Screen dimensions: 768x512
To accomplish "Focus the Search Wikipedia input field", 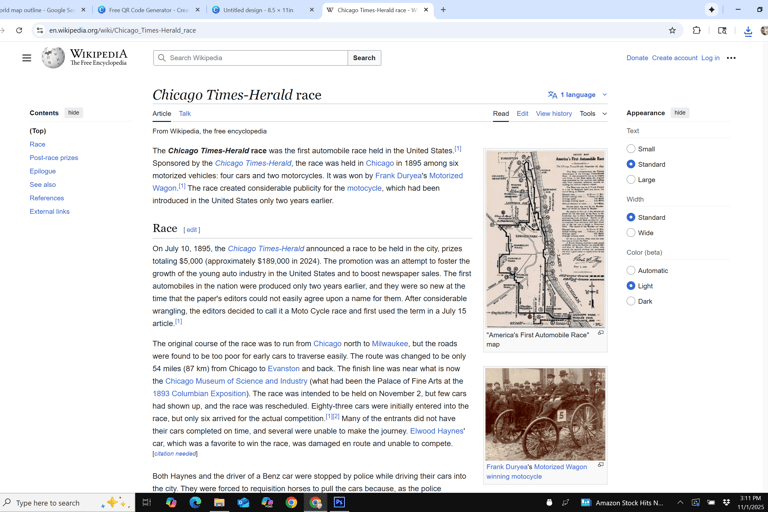I will 250,58.
